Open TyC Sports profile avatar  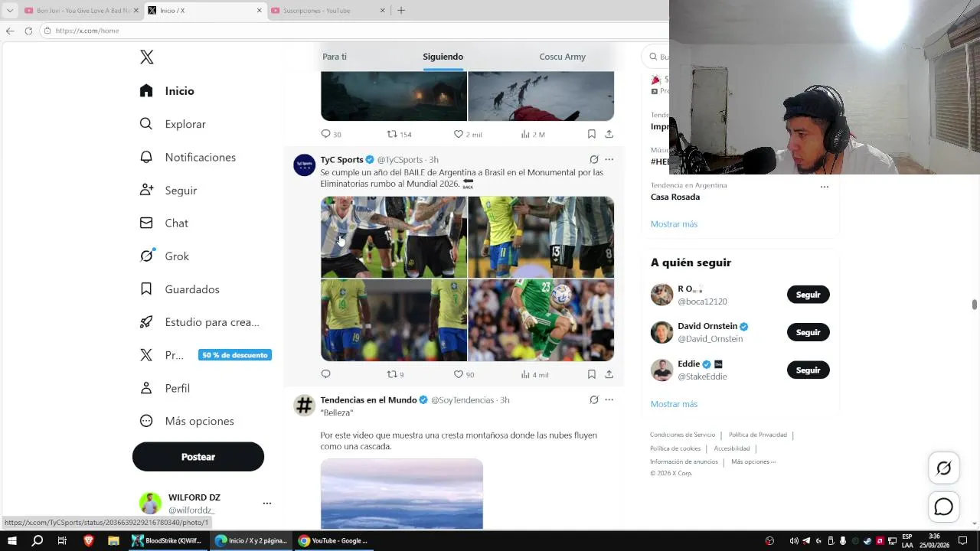coord(304,165)
